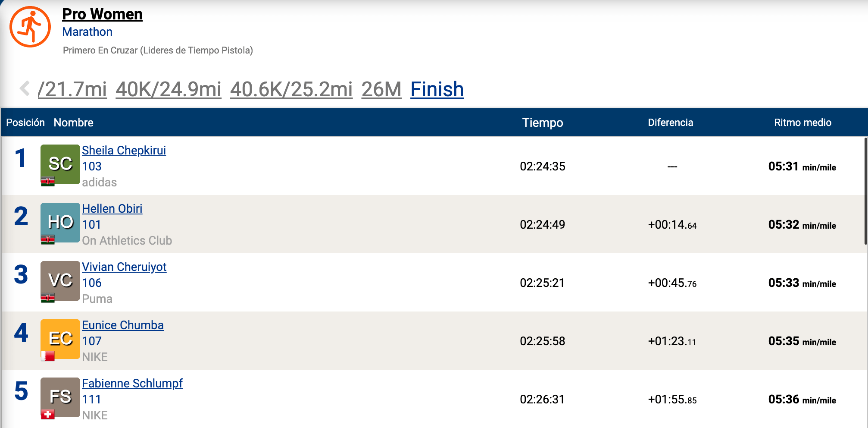Click the Tiempo column header
This screenshot has width=868, height=428.
(x=543, y=123)
